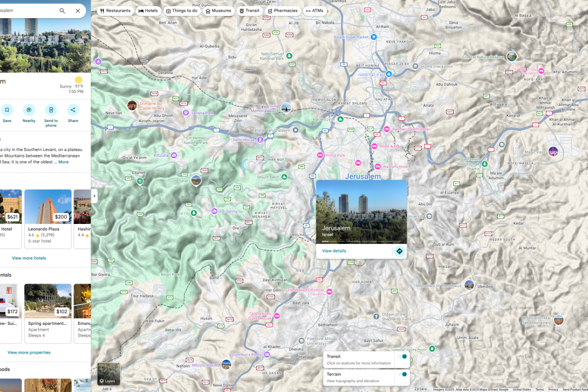Open the Leonardo Plaza hotel thumbnail
Image resolution: width=588 pixels, height=392 pixels.
(48, 207)
